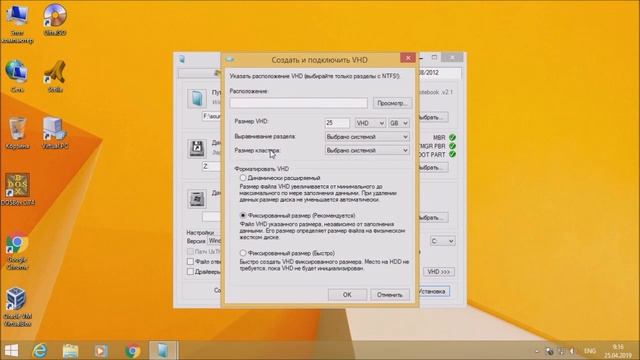Select the dynamically expanding VHD radio button
Image resolution: width=640 pixels, height=360 pixels.
(x=243, y=178)
